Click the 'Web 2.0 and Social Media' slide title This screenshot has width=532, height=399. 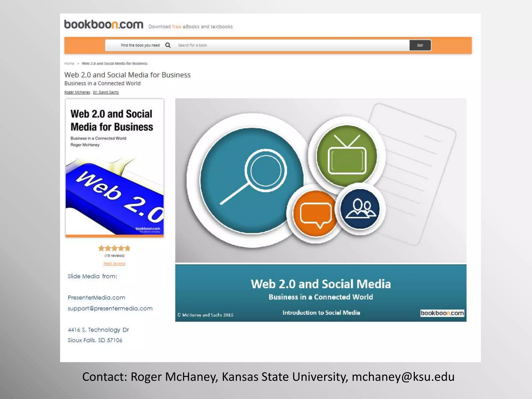321,284
